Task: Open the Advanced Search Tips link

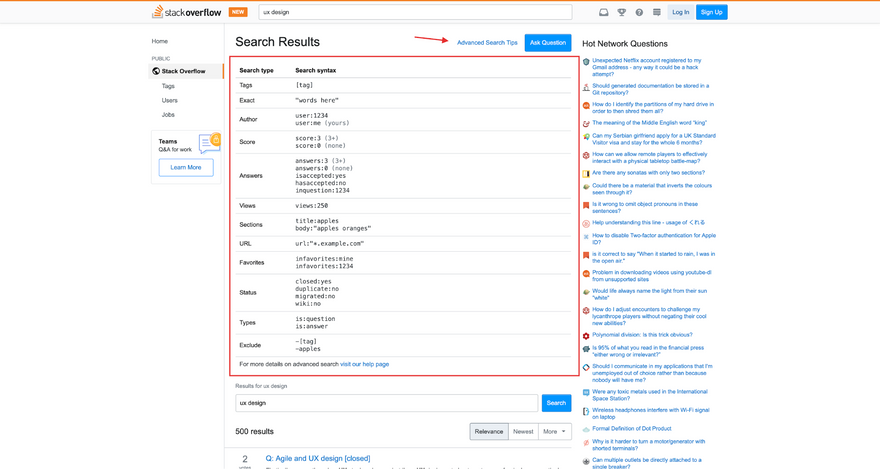Action: click(487, 43)
